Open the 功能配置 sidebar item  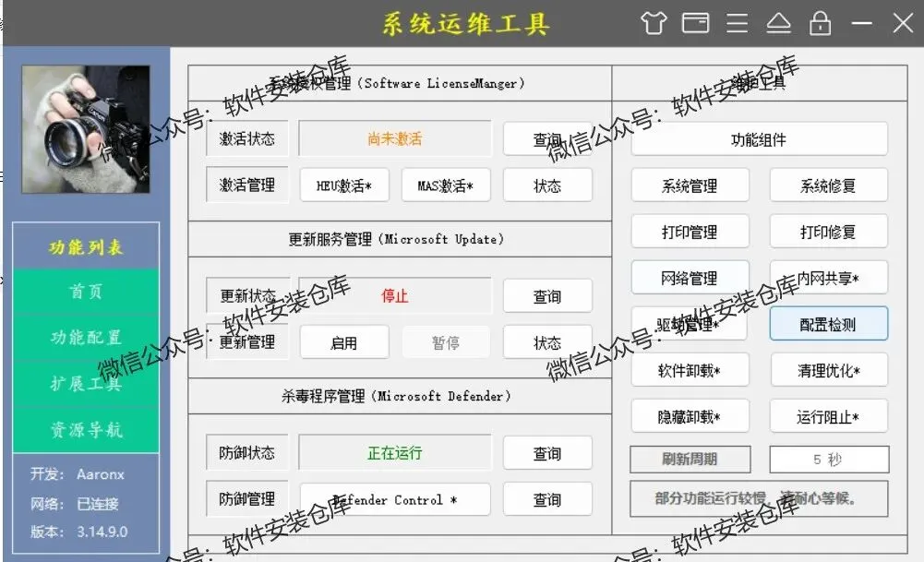click(x=86, y=337)
